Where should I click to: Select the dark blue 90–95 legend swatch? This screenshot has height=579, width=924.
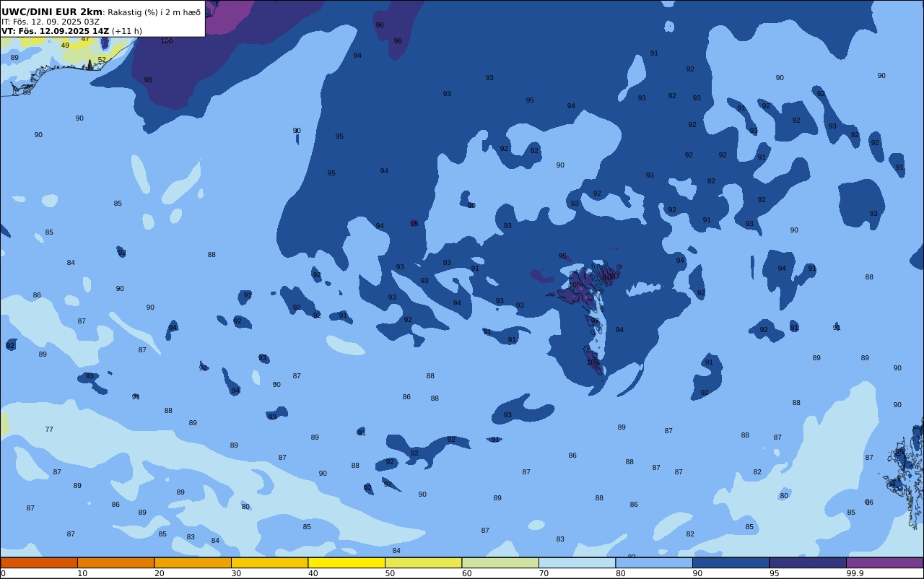point(731,562)
